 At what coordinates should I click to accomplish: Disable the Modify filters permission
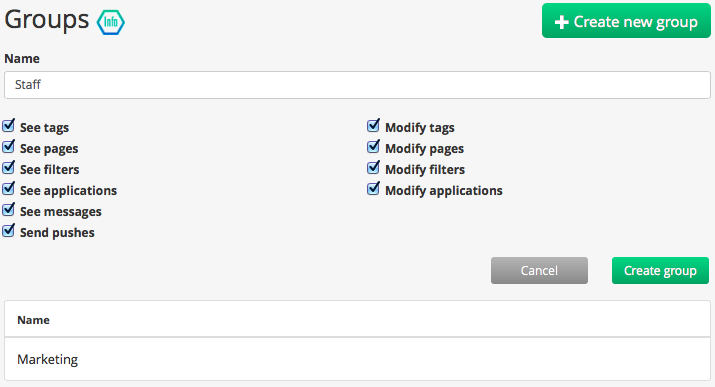(373, 168)
